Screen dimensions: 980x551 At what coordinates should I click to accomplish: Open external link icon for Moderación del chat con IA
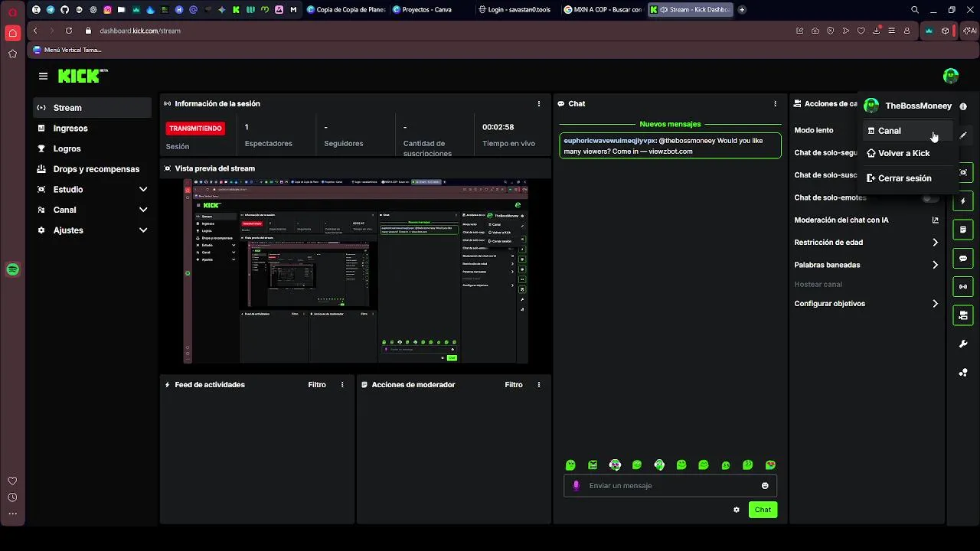(935, 220)
